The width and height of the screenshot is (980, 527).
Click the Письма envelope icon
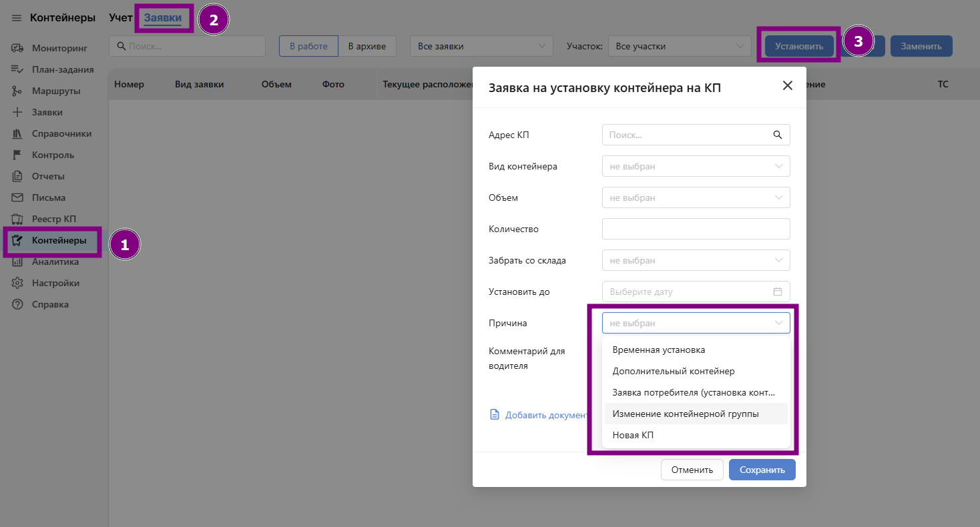tap(18, 197)
